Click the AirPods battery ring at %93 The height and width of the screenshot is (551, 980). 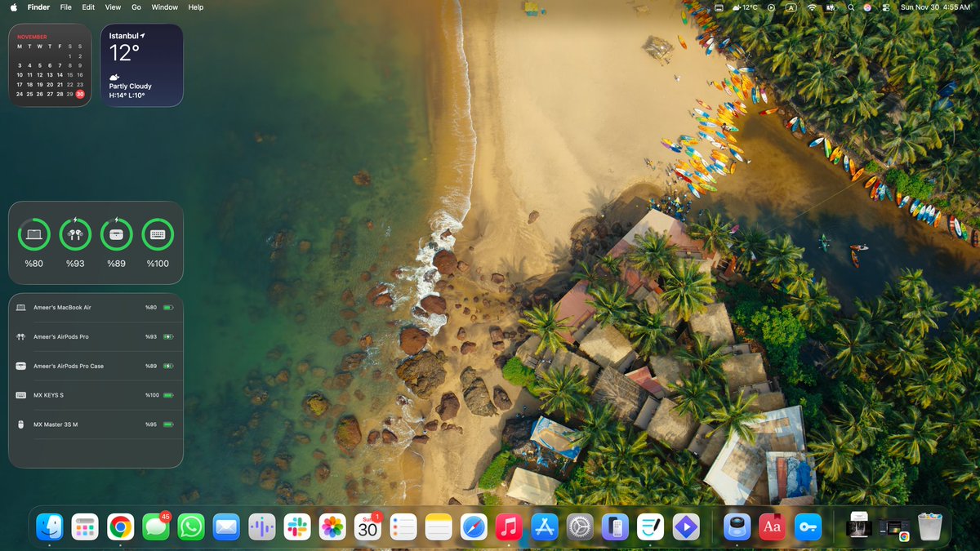[x=76, y=234]
